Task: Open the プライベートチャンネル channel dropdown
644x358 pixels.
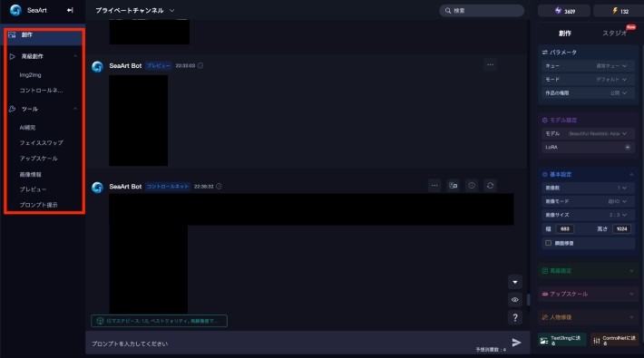Action: [x=135, y=11]
